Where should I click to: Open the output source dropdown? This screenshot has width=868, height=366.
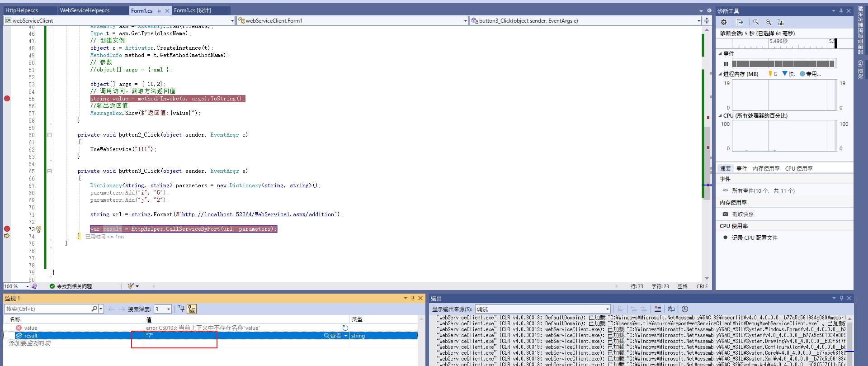click(608, 309)
